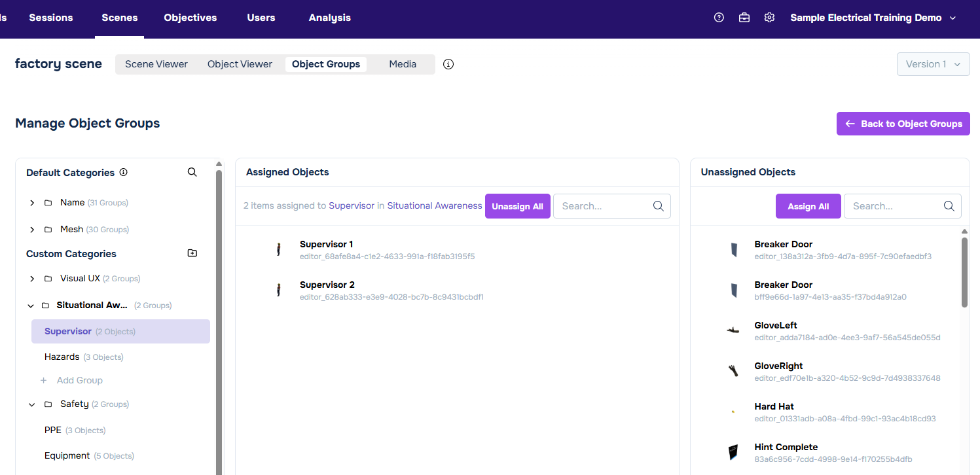Search categories with the magnifier icon
The image size is (980, 475).
(192, 172)
